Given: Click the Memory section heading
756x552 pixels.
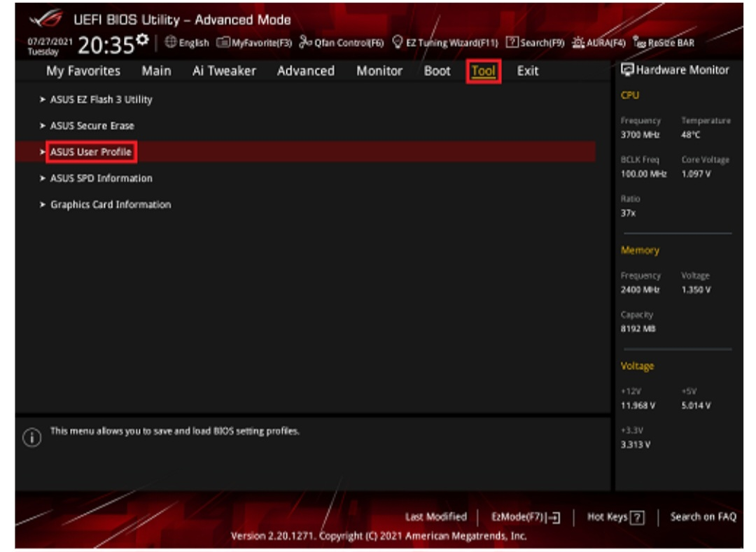Looking at the screenshot, I should tap(640, 250).
